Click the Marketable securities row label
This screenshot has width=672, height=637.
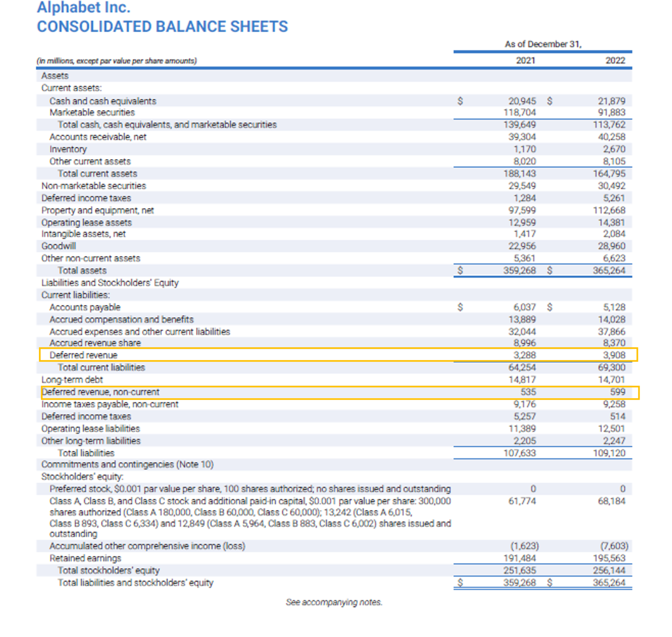92,112
